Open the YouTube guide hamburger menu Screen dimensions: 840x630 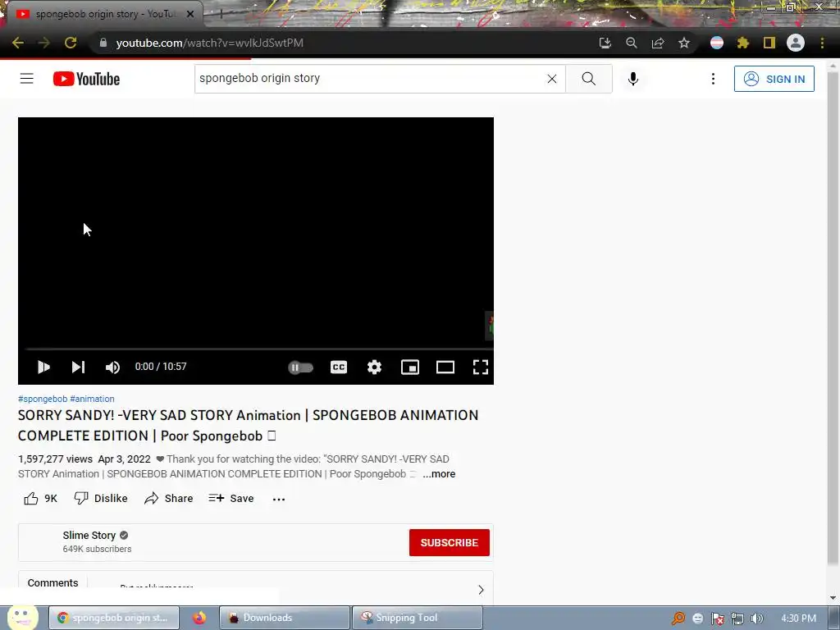tap(27, 79)
